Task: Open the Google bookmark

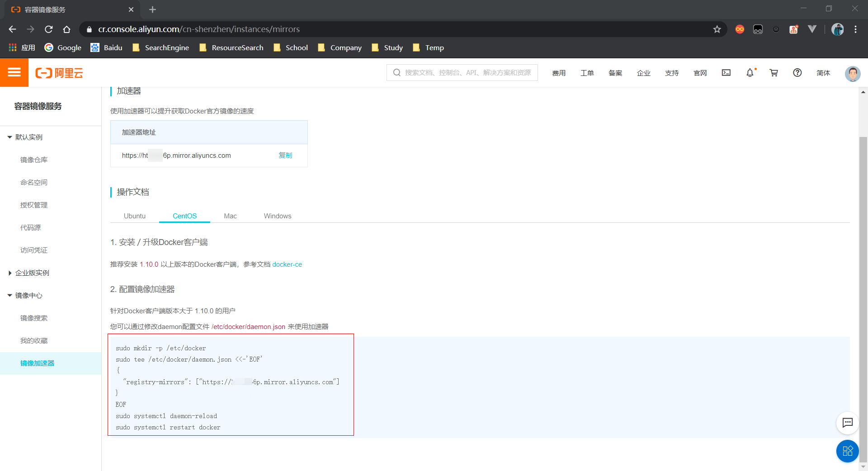Action: [63, 47]
